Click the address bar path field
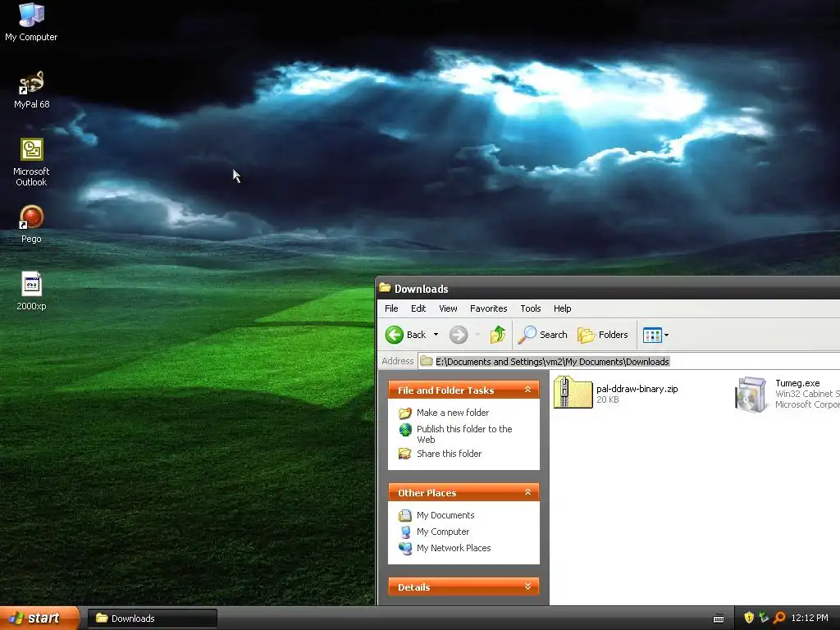 coord(629,362)
